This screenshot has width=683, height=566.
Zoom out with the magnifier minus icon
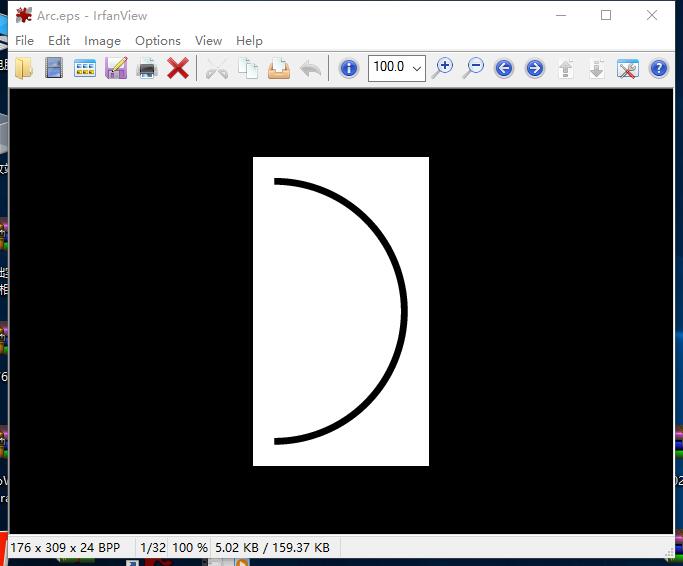coord(473,68)
